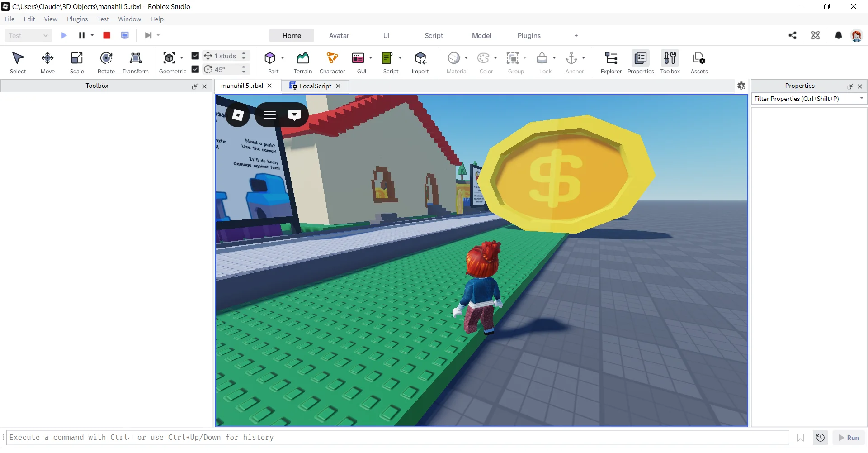Click the Color tool icon

click(x=483, y=58)
